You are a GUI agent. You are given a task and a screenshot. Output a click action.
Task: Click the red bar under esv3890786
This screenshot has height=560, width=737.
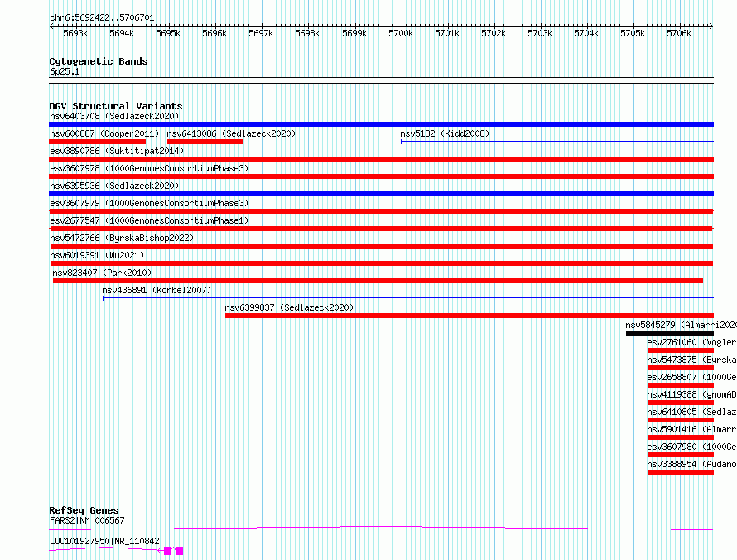tap(381, 159)
